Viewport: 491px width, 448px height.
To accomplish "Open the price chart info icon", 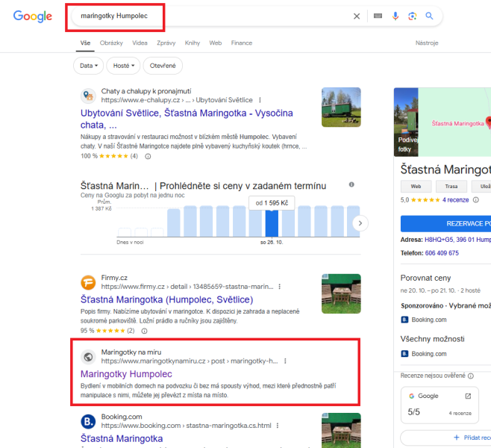I will [351, 184].
